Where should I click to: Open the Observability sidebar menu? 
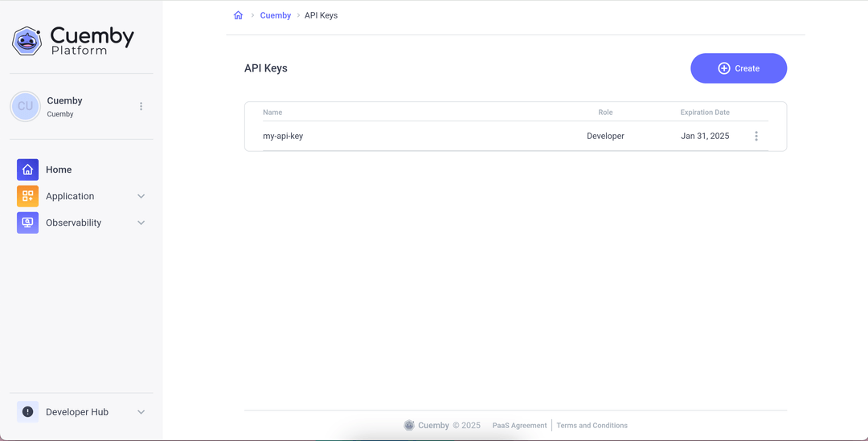click(81, 223)
